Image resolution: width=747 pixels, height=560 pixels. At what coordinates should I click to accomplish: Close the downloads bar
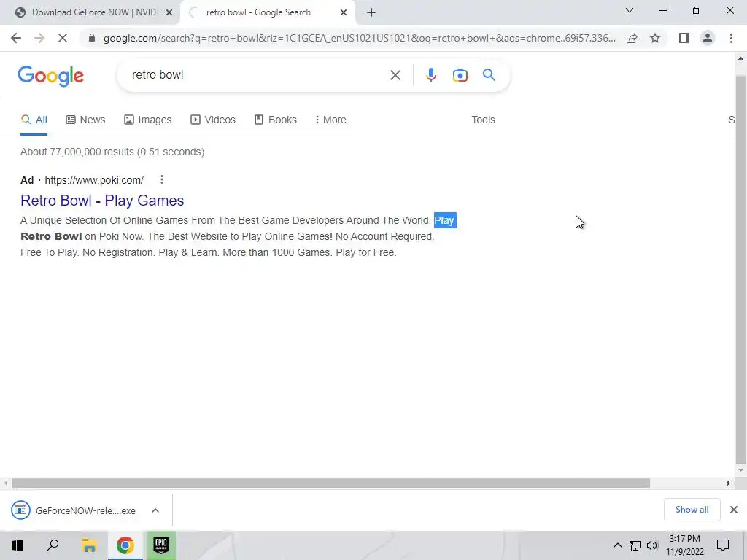(734, 510)
